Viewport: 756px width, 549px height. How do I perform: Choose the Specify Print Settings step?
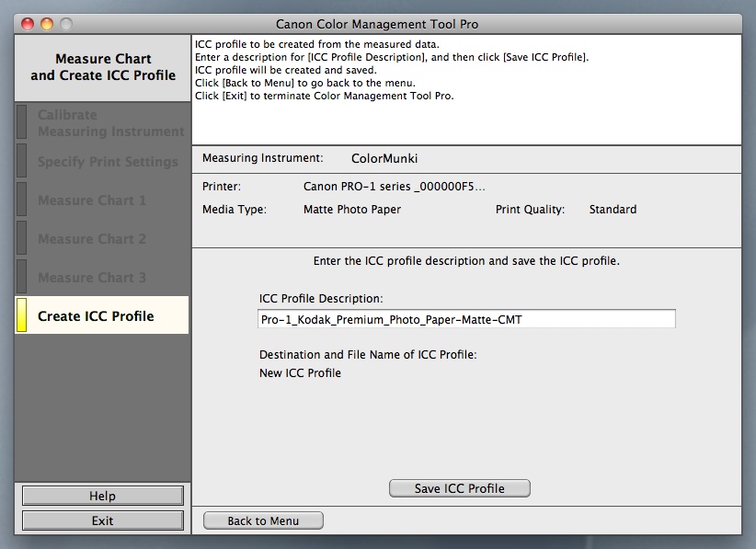point(108,162)
